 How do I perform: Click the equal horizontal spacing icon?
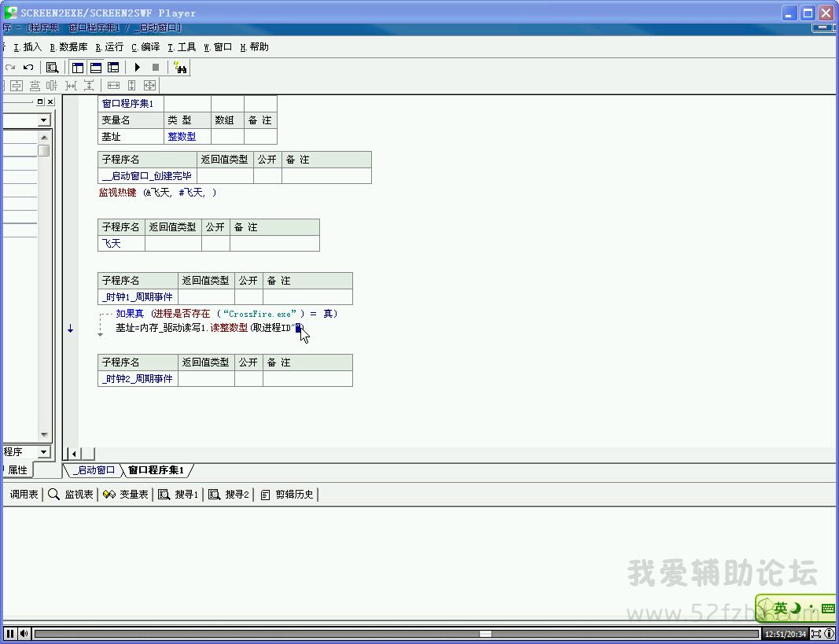click(x=72, y=86)
